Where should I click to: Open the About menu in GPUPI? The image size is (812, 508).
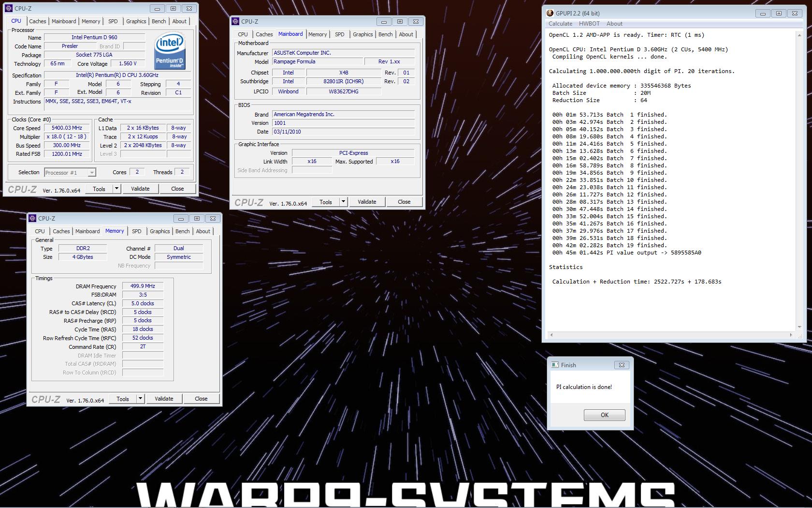coord(614,24)
